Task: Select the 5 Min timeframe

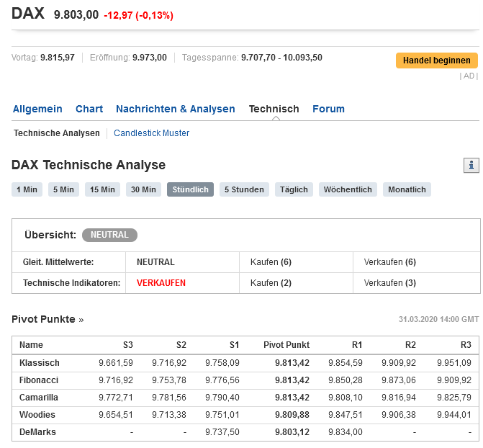Action: tap(63, 189)
